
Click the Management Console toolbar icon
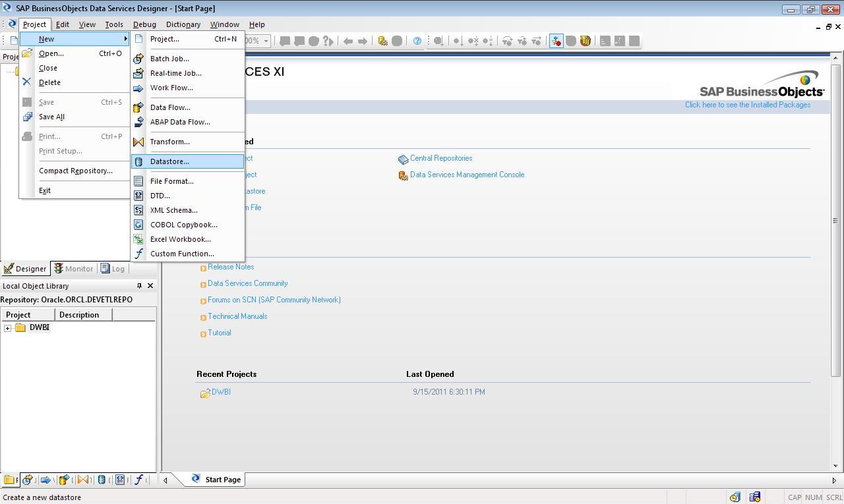[382, 41]
